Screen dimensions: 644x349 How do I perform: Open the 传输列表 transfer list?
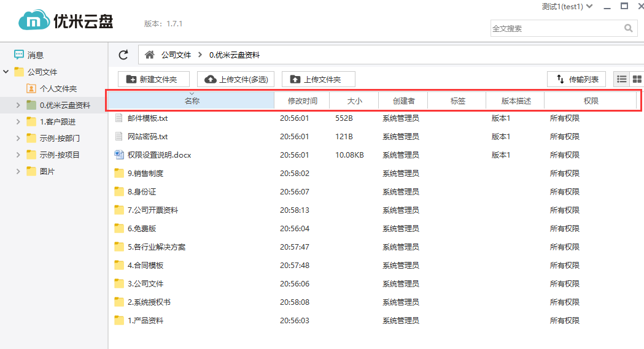coord(576,79)
